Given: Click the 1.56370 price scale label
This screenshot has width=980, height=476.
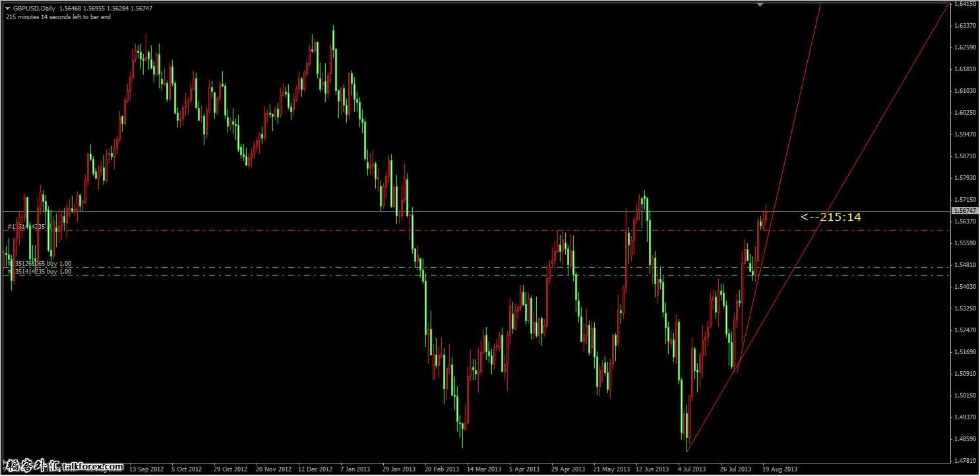Looking at the screenshot, I should click(x=965, y=222).
